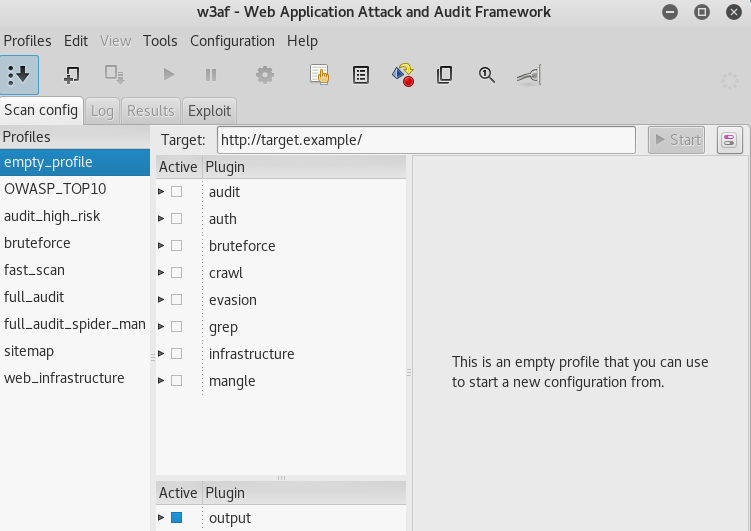
Task: Click the upper Active column header
Action: click(x=179, y=167)
